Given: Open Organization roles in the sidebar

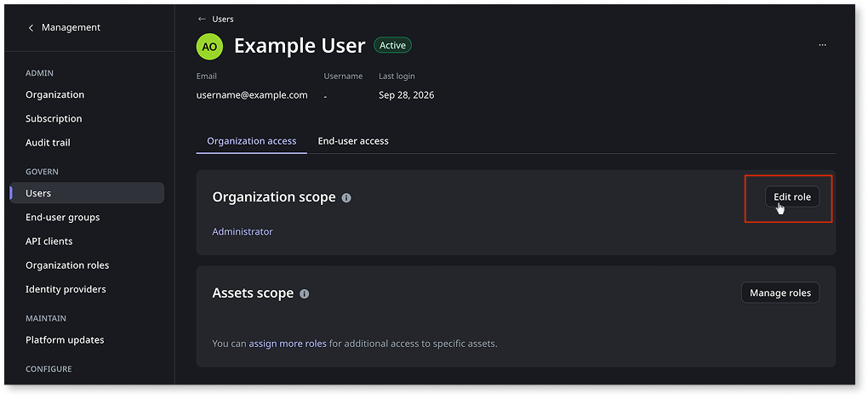Looking at the screenshot, I should point(67,265).
